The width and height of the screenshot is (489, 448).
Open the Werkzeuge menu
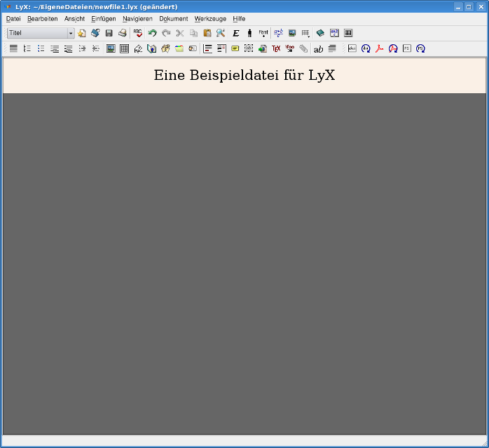(210, 19)
